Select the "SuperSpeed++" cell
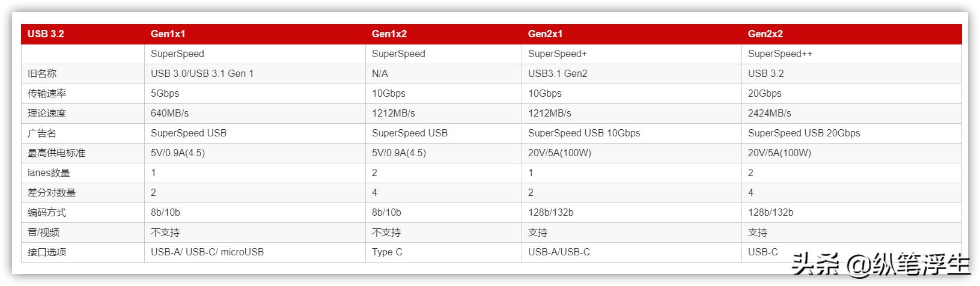Viewport: 980px width, 286px height. point(780,53)
